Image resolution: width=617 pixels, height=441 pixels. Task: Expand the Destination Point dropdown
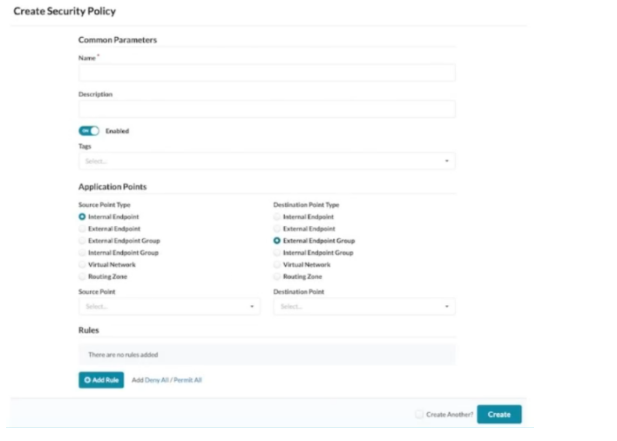tap(364, 306)
